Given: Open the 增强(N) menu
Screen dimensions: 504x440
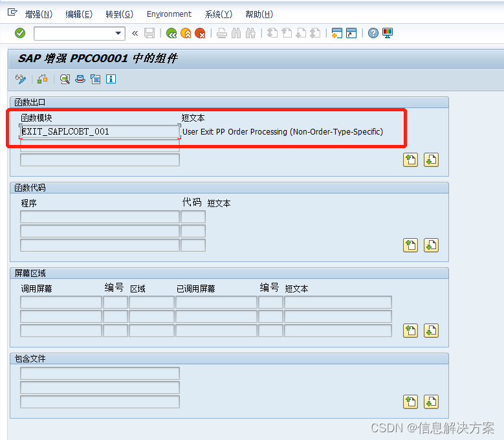Looking at the screenshot, I should point(39,14).
